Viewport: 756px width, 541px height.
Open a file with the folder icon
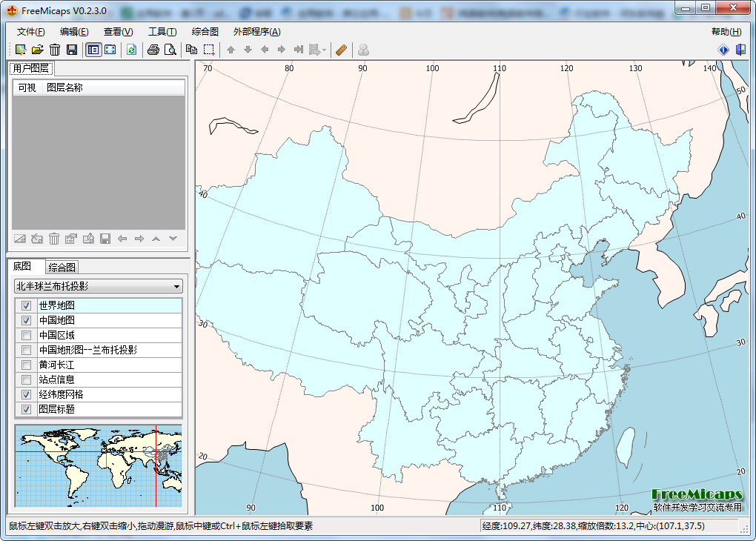pos(37,50)
